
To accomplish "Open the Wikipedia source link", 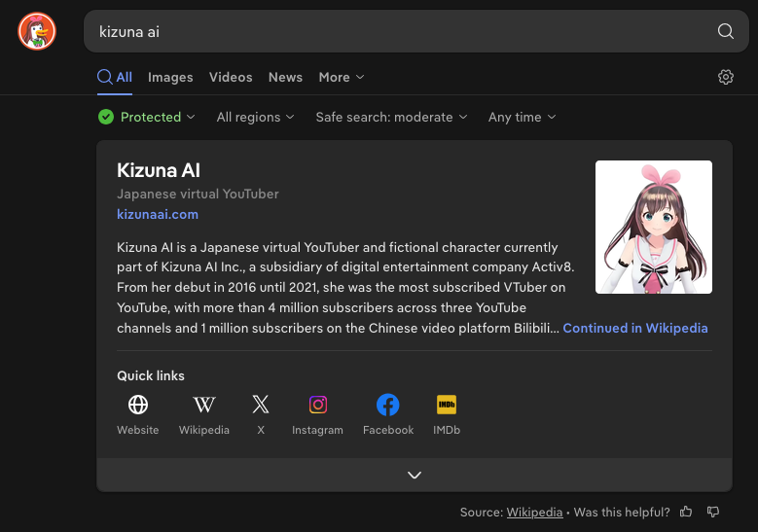I will click(534, 513).
